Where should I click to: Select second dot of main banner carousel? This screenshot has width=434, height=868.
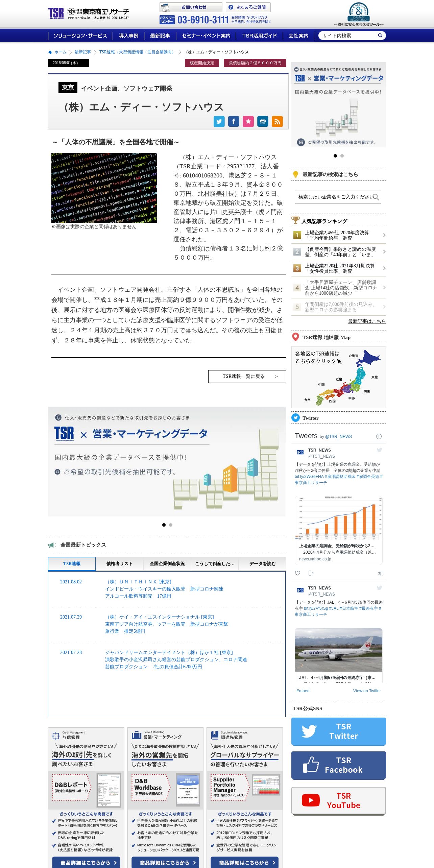tap(171, 525)
